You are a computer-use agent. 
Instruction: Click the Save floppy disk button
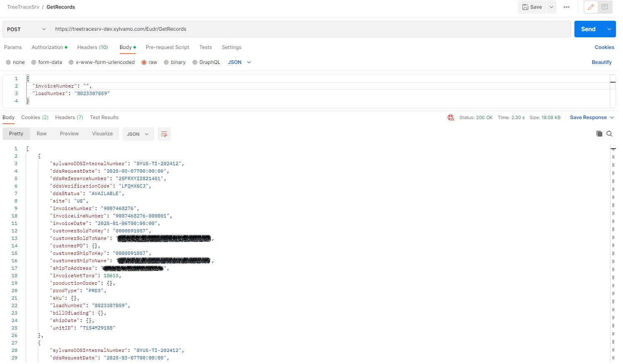[532, 7]
